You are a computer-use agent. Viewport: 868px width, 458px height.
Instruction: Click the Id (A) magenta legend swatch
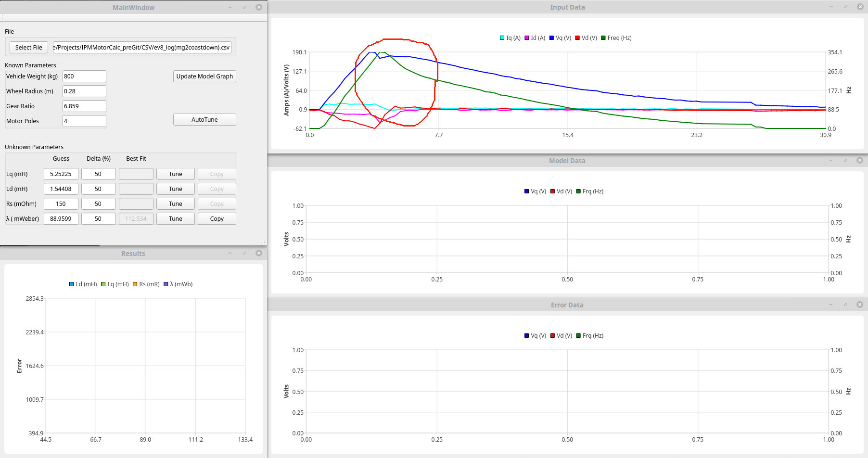pos(527,38)
